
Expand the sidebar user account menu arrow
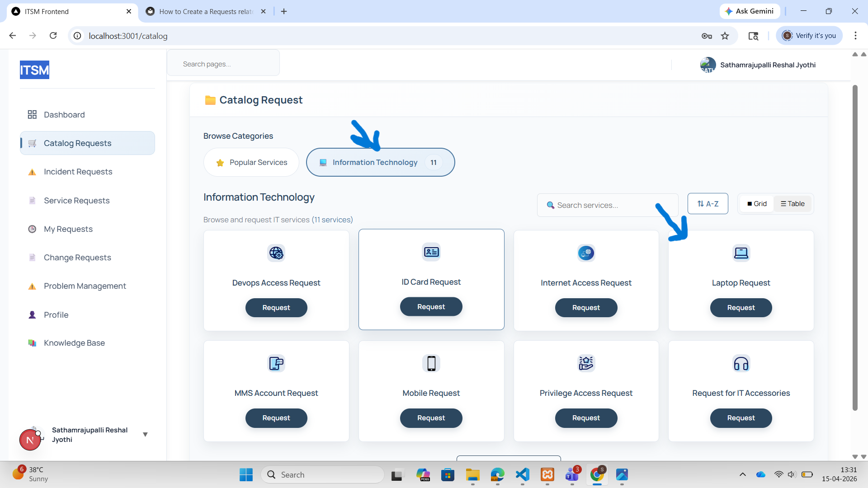[x=145, y=435]
